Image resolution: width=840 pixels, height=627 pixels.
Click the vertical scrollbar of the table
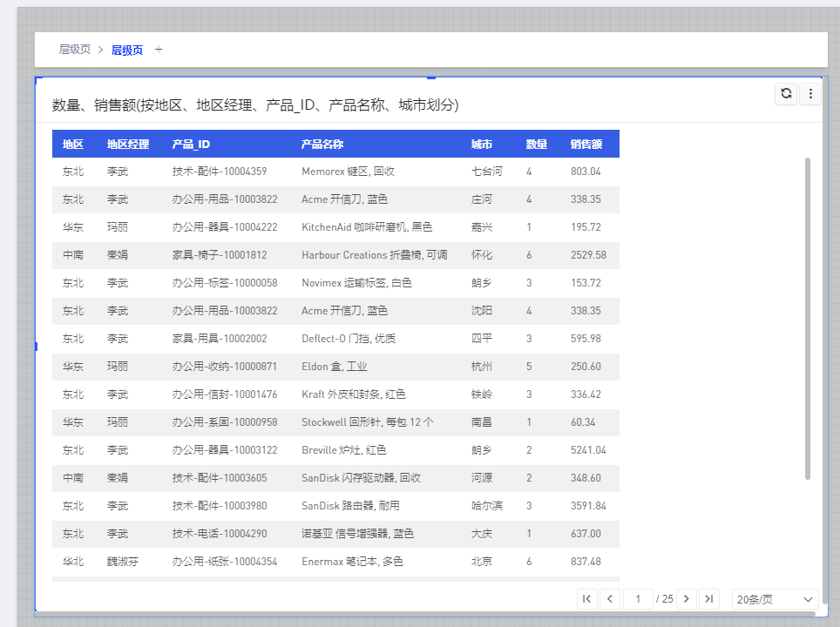point(807,319)
